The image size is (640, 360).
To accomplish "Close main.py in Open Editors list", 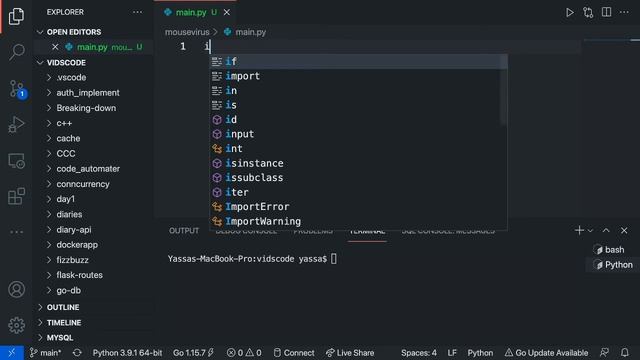I will click(55, 47).
